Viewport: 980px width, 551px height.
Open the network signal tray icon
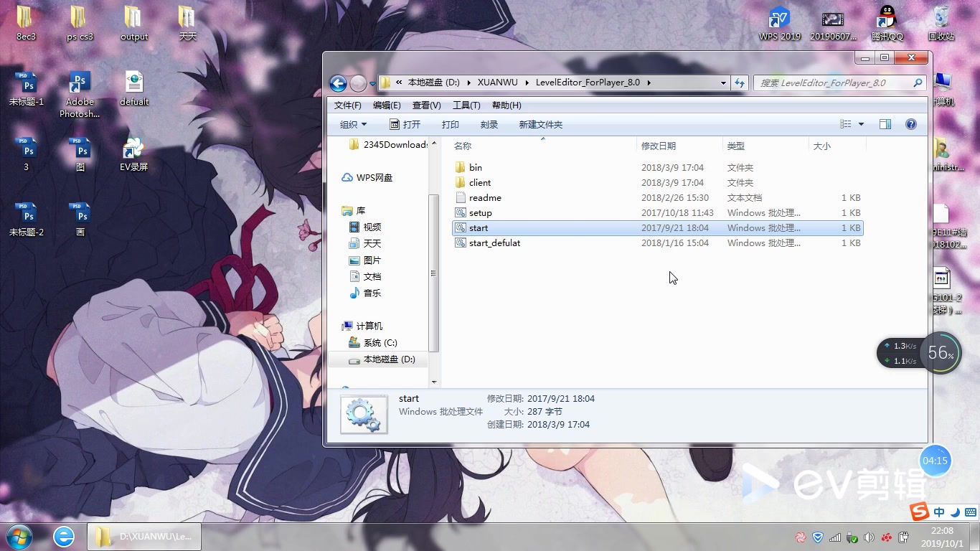point(835,537)
